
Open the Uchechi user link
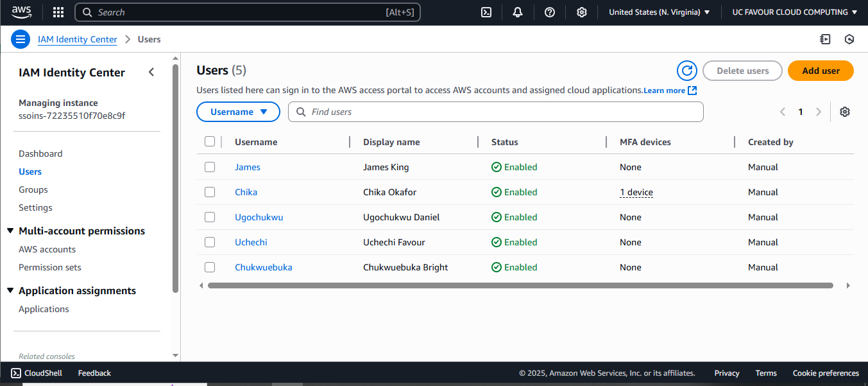pos(251,242)
